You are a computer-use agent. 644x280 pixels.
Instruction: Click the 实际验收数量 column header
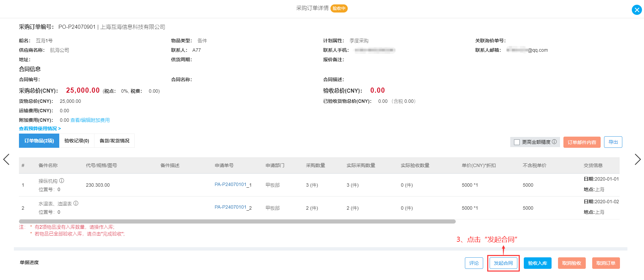[415, 165]
